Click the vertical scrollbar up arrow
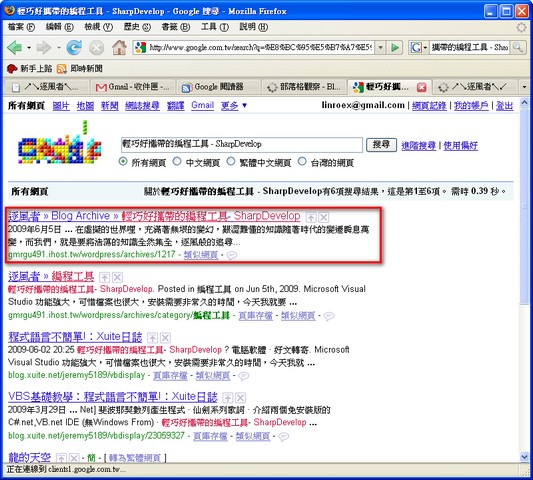The width and height of the screenshot is (533, 480). (524, 102)
